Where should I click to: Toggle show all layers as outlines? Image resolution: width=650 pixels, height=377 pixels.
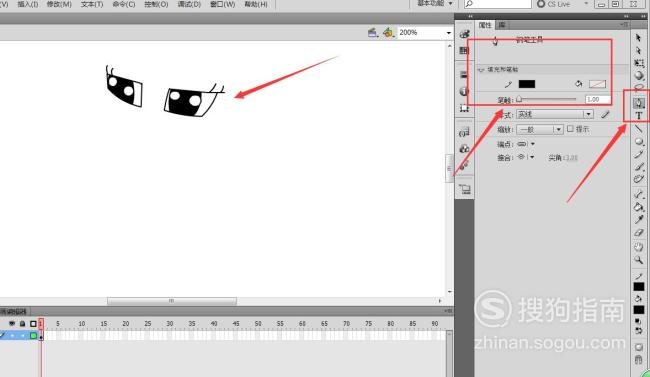point(34,324)
